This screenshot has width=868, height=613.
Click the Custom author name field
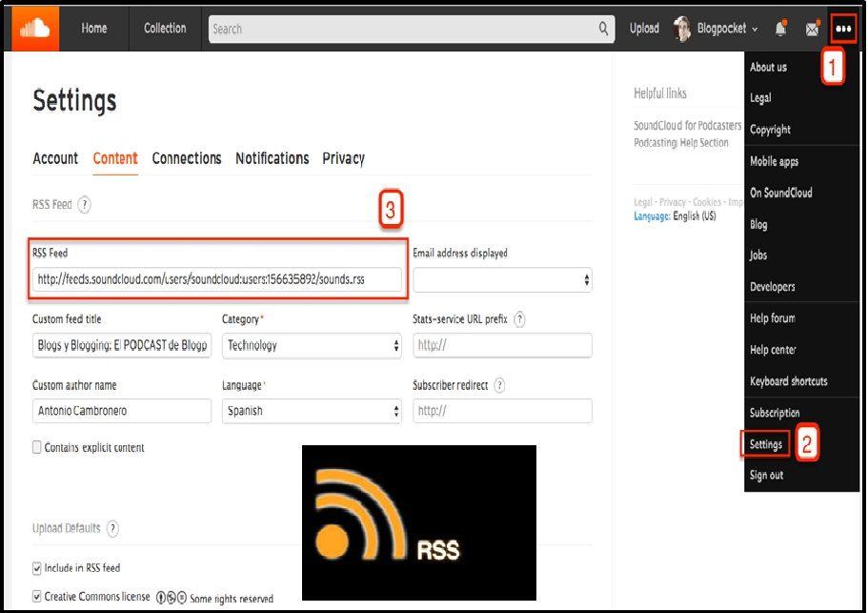point(122,411)
